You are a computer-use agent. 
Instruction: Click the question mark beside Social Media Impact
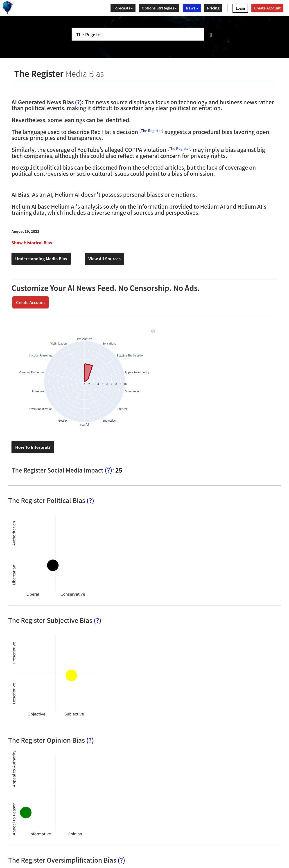click(108, 470)
